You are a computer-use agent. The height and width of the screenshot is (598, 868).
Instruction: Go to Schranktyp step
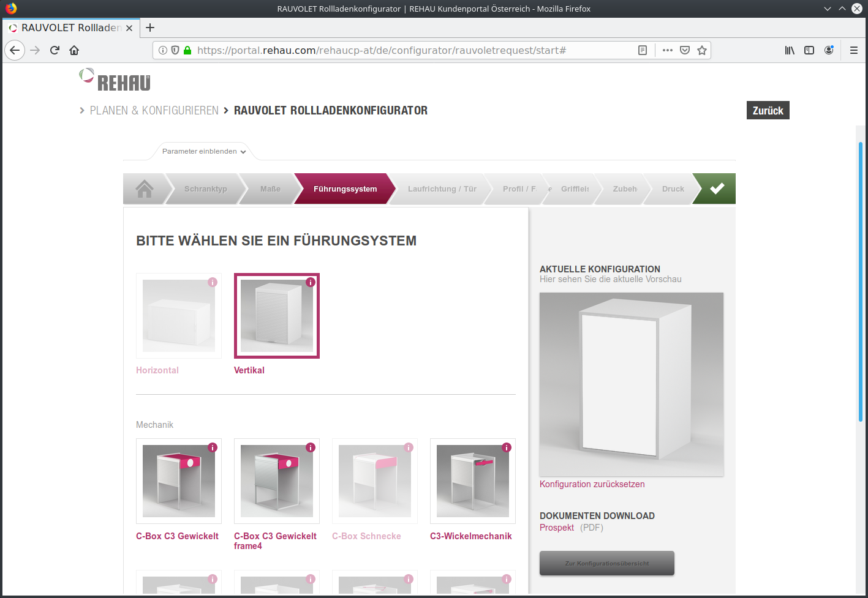click(x=205, y=189)
